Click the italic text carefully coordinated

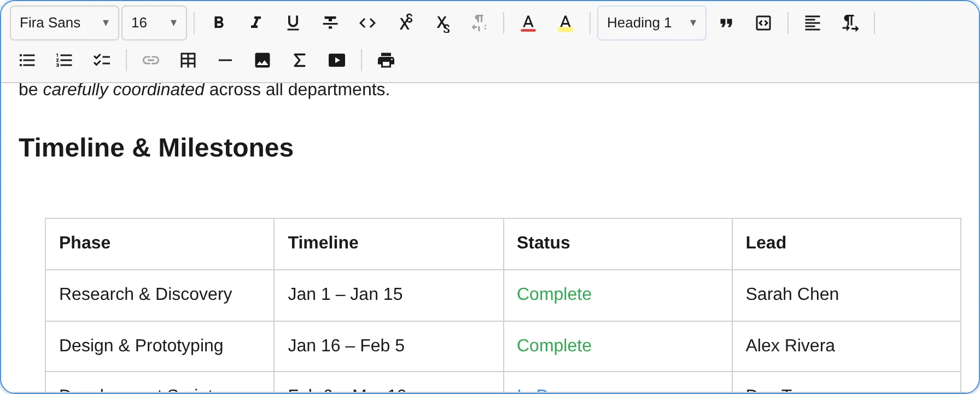[x=124, y=90]
